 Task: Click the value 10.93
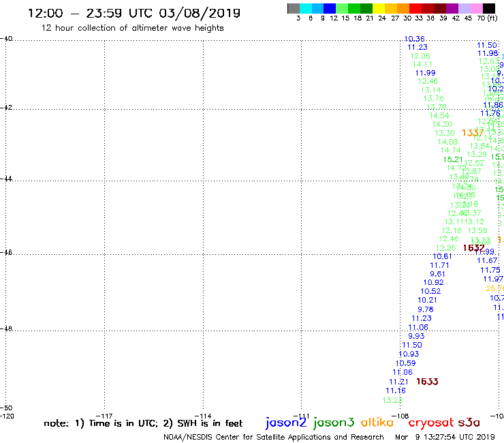[409, 354]
